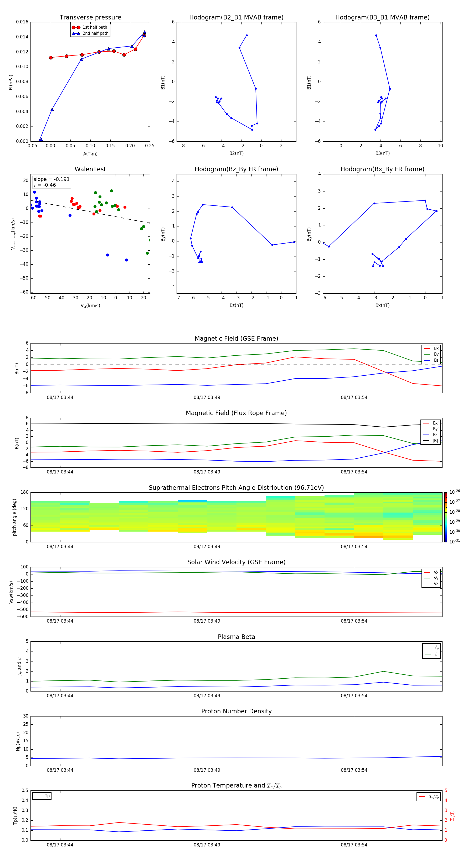The width and height of the screenshot is (473, 868).
Task: Select the 'Bx' entry in GSE legend
Action: coord(431,349)
